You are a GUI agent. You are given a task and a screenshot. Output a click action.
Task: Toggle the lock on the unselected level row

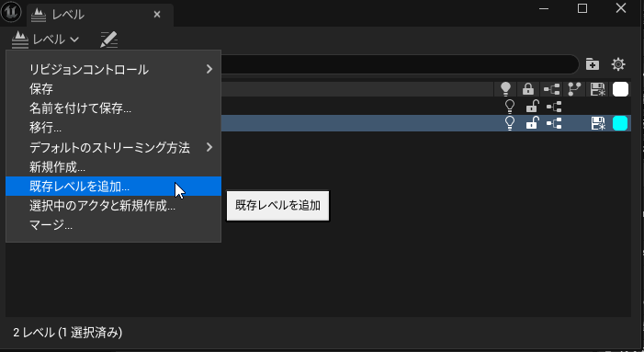(x=532, y=107)
